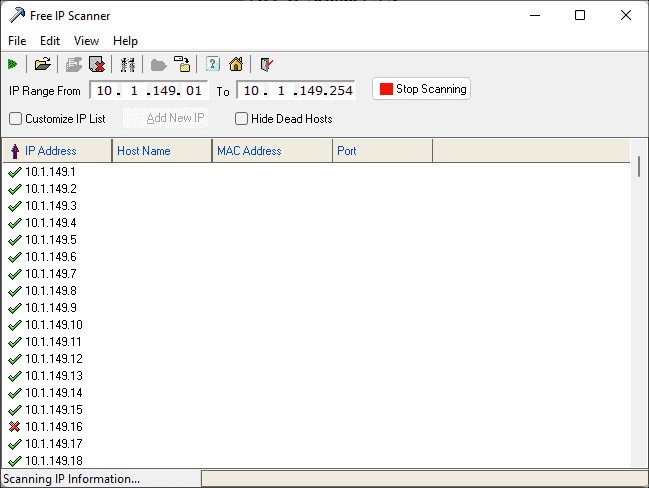Toggle the Customize IP List checkbox
649x488 pixels.
(15, 119)
